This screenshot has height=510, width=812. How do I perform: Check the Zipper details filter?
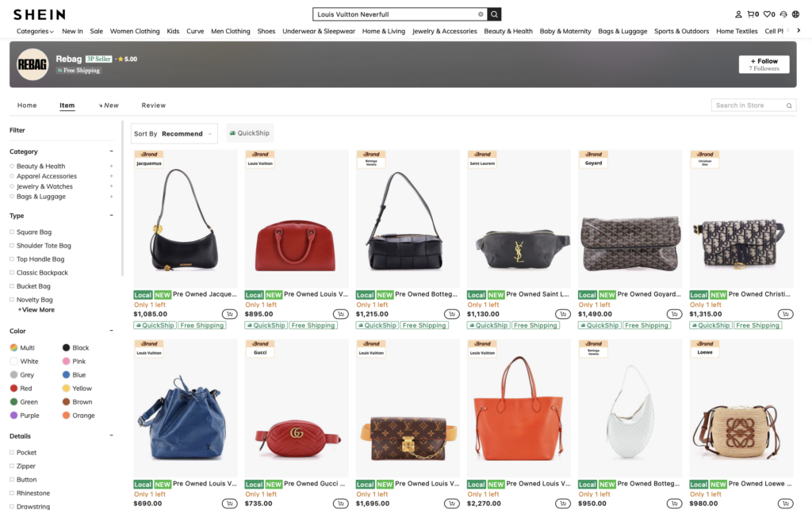tap(12, 466)
